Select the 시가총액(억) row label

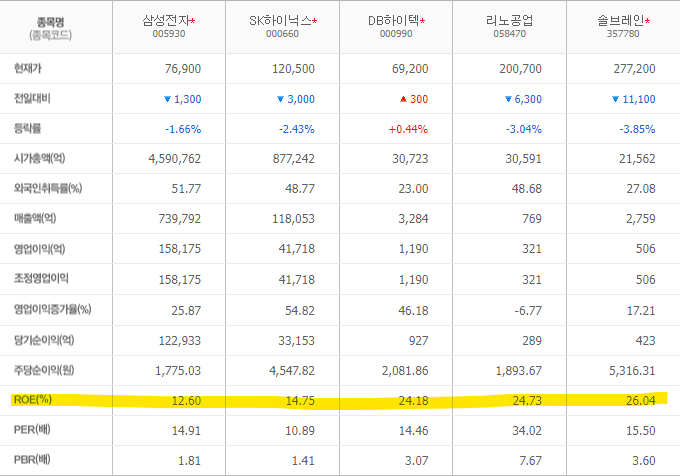pyautogui.click(x=39, y=158)
